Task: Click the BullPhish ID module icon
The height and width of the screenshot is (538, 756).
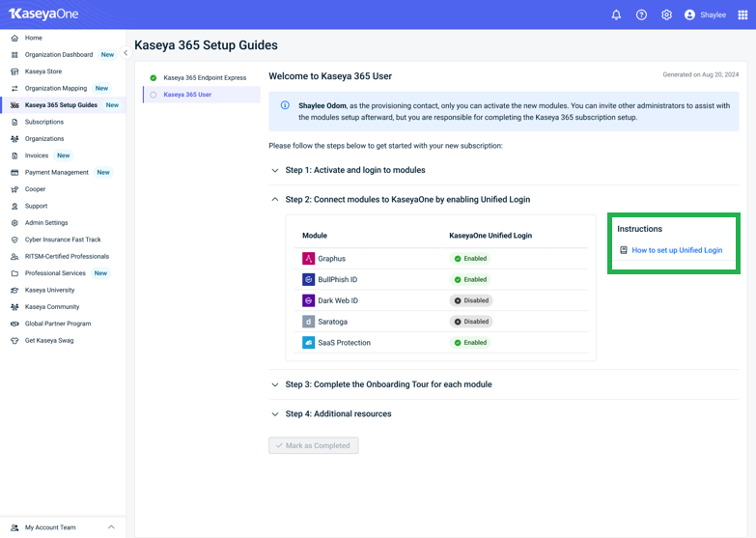Action: click(x=308, y=280)
